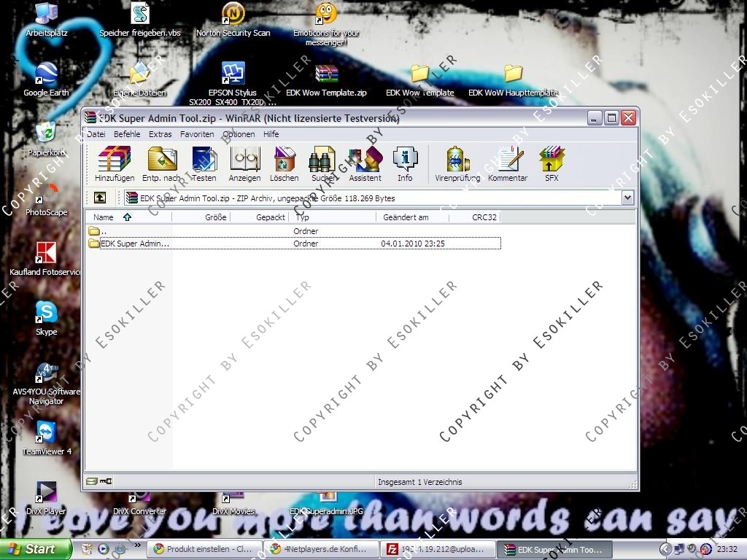Click the drive icon in status bar
The width and height of the screenshot is (747, 560).
[x=91, y=481]
